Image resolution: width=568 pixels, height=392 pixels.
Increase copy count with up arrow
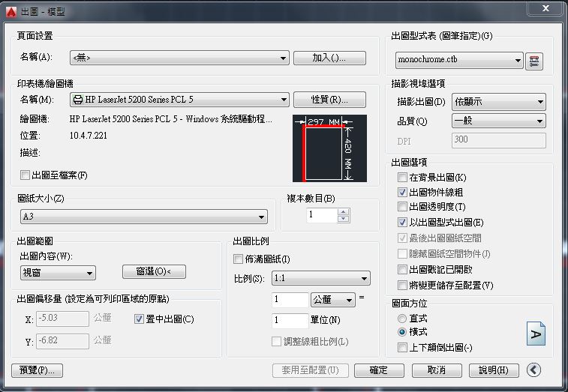click(x=344, y=212)
